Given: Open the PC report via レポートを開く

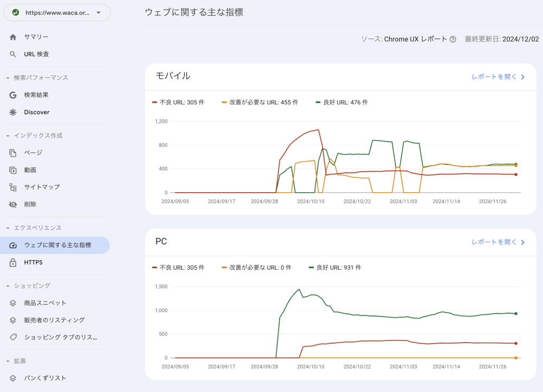Looking at the screenshot, I should [x=498, y=242].
